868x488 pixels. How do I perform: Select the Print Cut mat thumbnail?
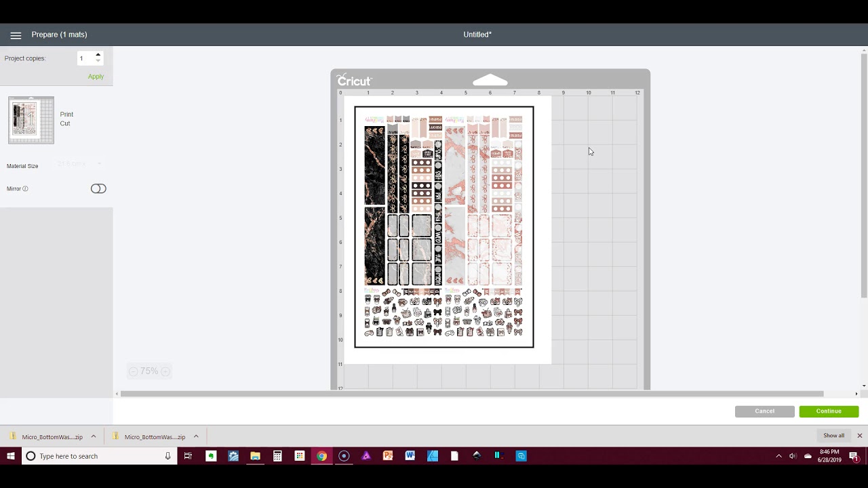31,120
